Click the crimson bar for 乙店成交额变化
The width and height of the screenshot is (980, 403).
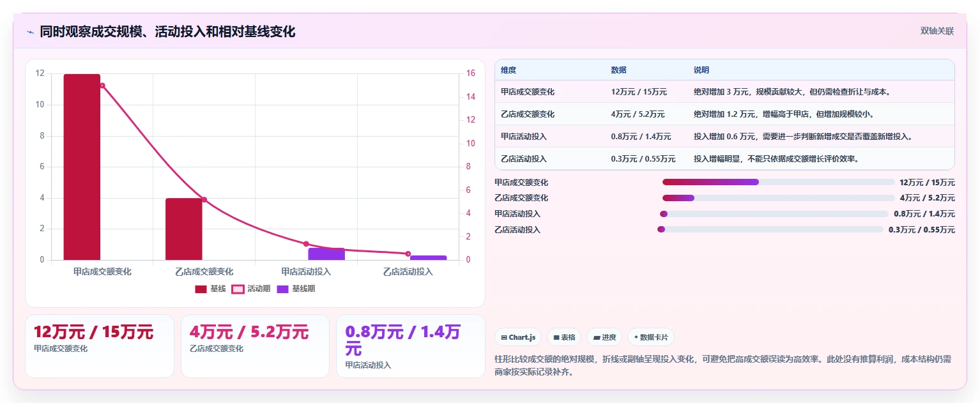coord(184,229)
